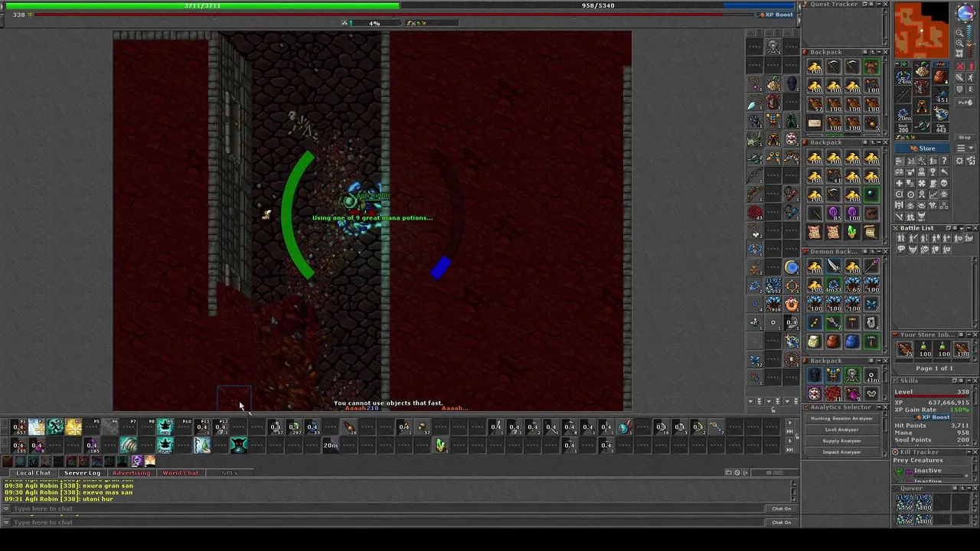The image size is (980, 551).
Task: Open the help question mark icon
Action: [x=944, y=161]
